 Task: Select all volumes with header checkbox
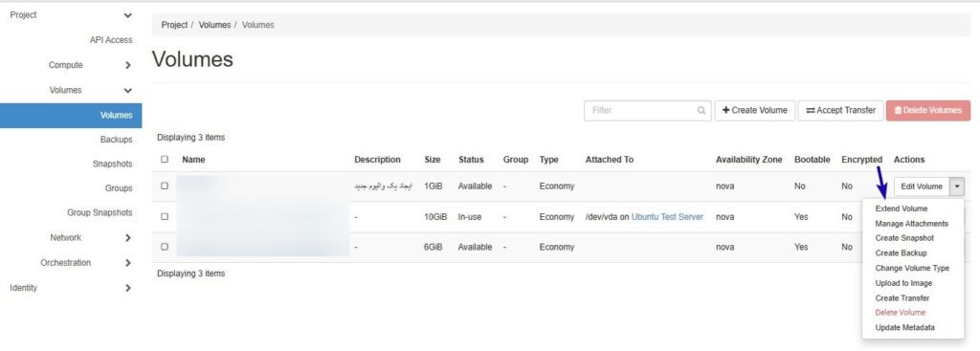[x=165, y=160]
